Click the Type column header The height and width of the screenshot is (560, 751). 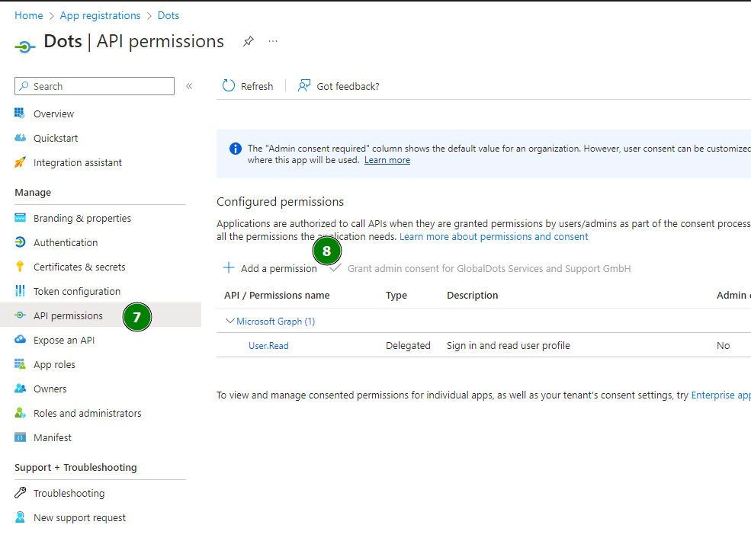click(x=396, y=296)
